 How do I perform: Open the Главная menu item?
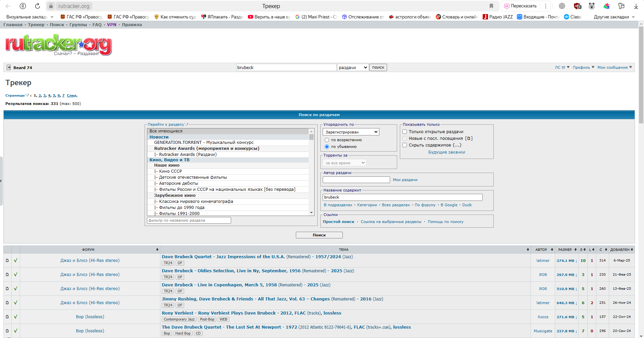coord(13,25)
